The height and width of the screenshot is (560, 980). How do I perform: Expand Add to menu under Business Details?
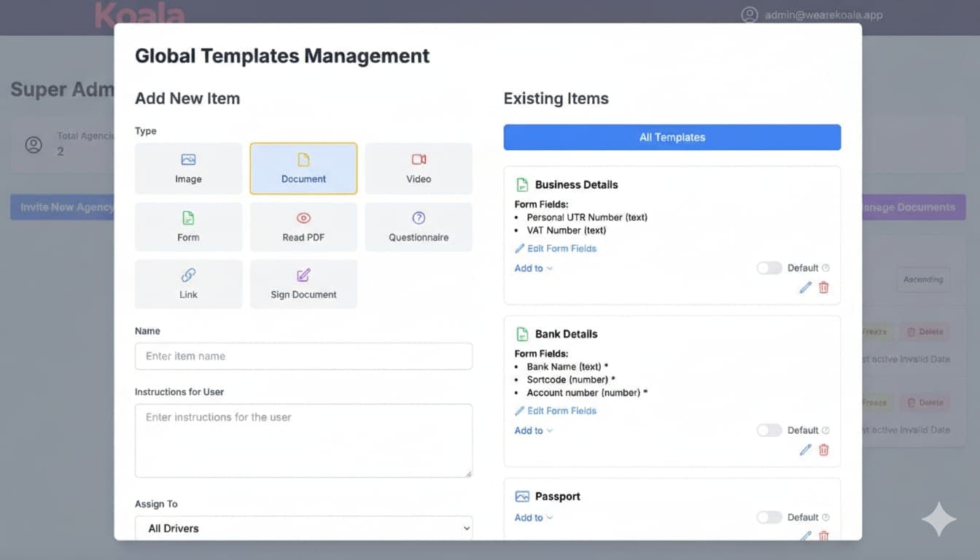tap(533, 268)
